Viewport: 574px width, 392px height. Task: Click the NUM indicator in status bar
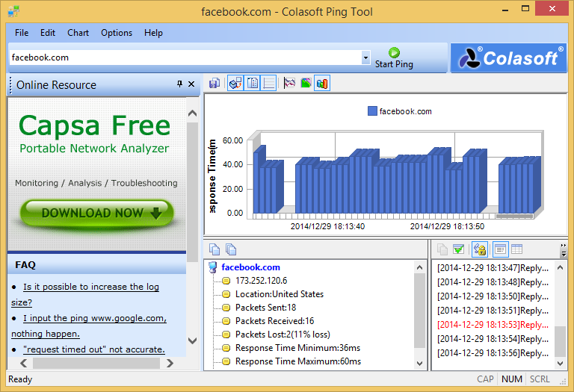[x=512, y=379]
